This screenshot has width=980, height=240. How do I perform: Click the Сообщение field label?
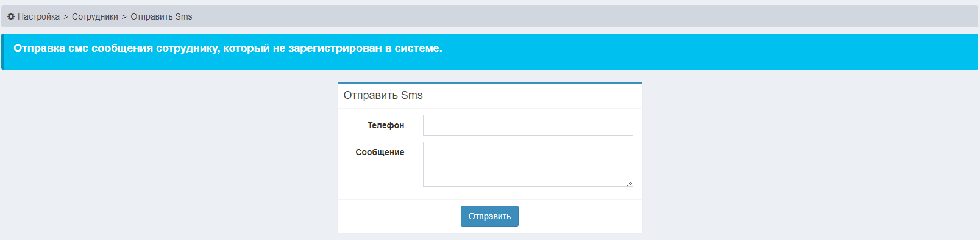pyautogui.click(x=380, y=152)
